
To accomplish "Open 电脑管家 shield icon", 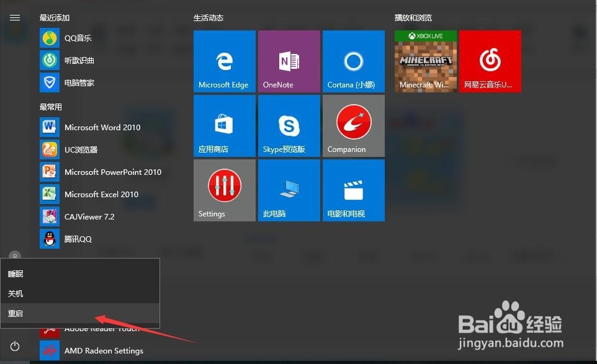I will click(x=50, y=82).
